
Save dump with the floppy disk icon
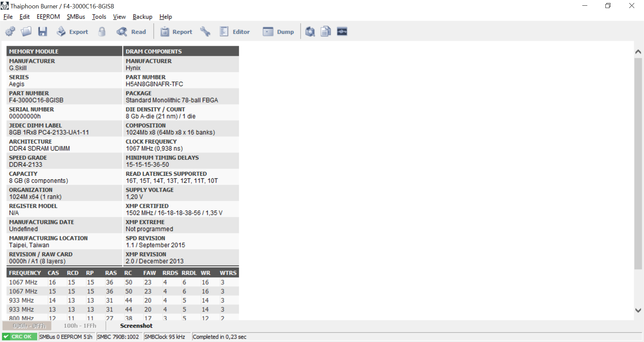(43, 32)
